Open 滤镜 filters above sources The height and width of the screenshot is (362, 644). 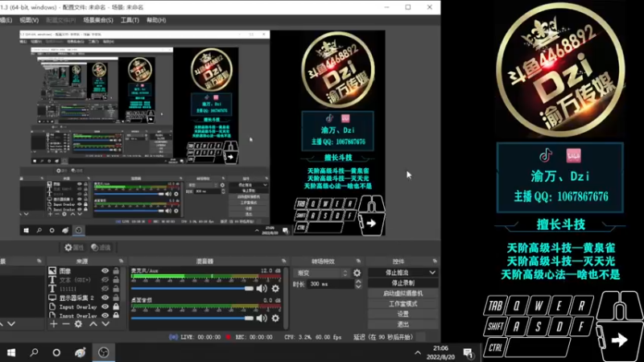[x=101, y=247]
